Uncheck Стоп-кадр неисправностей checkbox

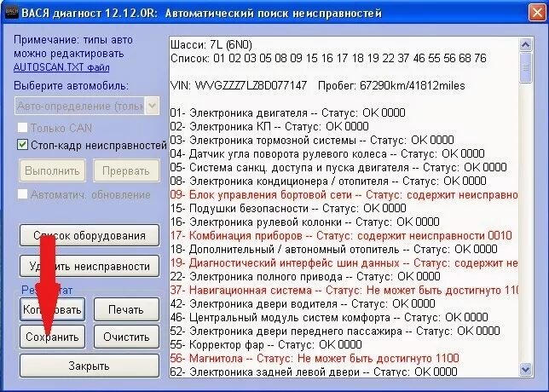pyautogui.click(x=23, y=145)
